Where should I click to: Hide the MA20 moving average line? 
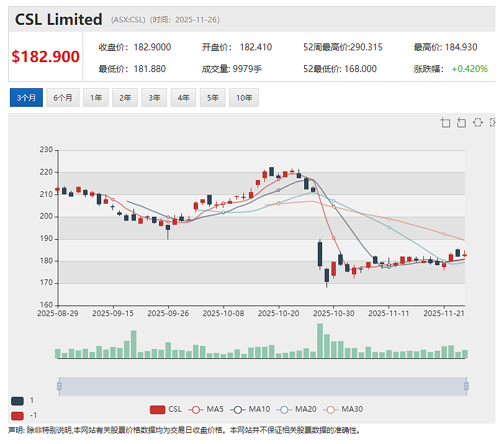pos(296,409)
